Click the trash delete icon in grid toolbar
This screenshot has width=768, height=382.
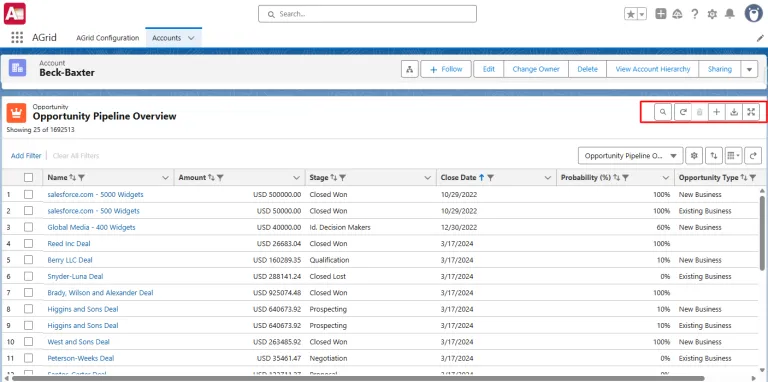click(x=699, y=112)
